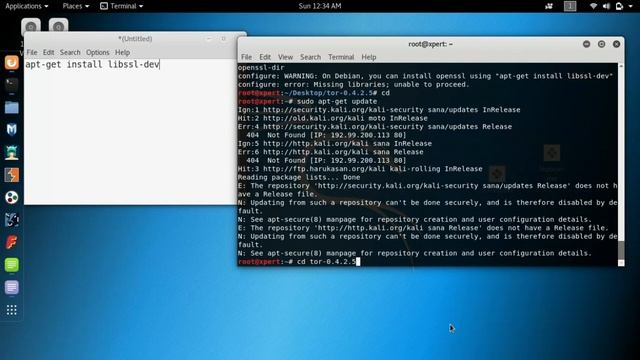Click the ftp.harukasan.org kali-rolling line
640x360 pixels.
coord(360,169)
